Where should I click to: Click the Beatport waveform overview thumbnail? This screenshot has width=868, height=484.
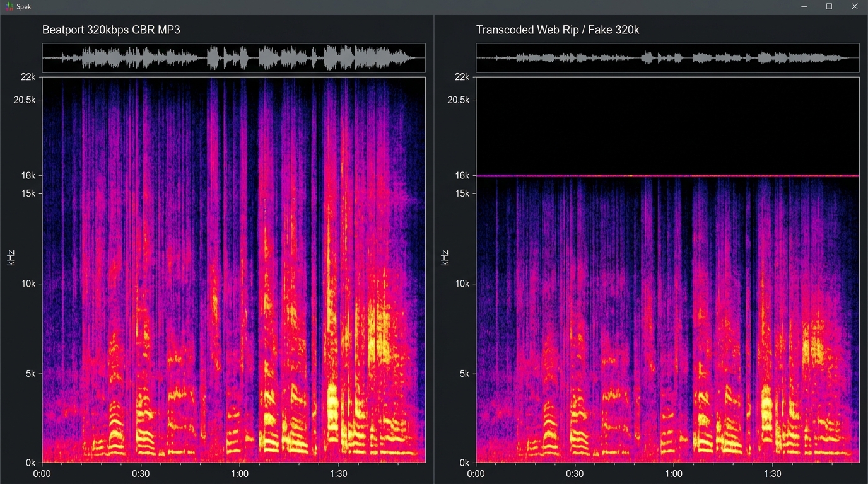click(x=233, y=58)
